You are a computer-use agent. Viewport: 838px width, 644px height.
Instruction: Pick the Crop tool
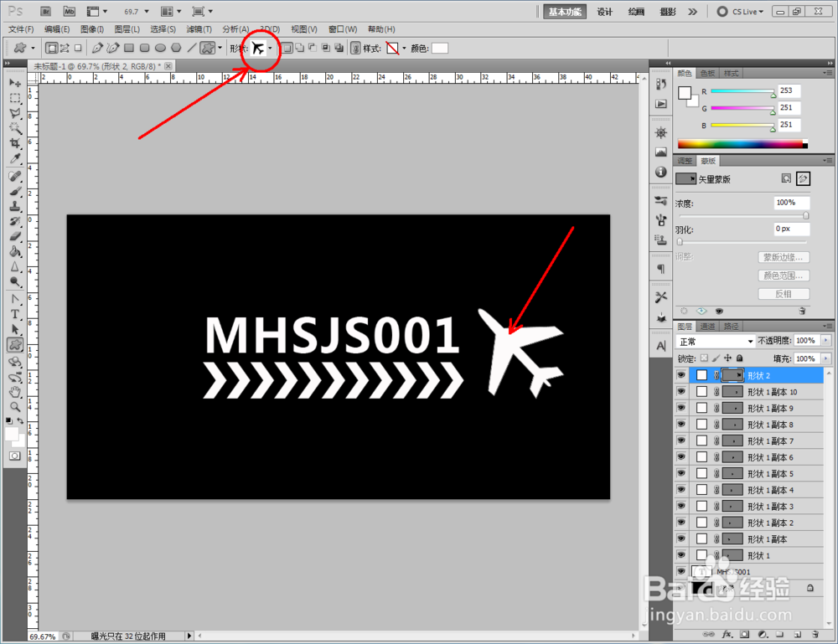[x=15, y=143]
